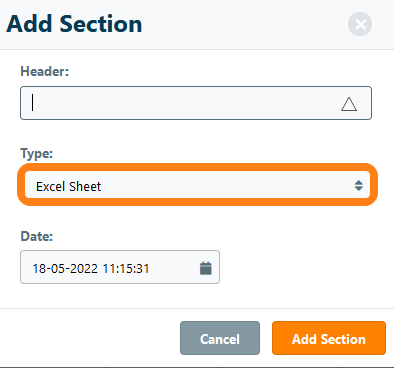Screen dimensions: 394x368
Task: Click the 'Add Section' dialog title
Action: tap(74, 24)
